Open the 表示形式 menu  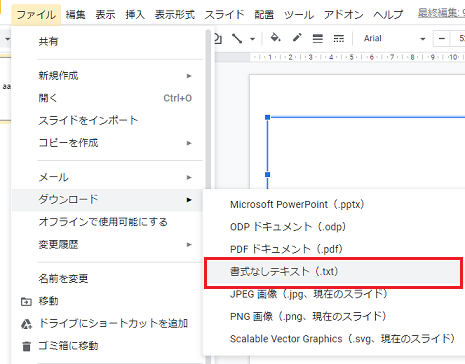175,15
